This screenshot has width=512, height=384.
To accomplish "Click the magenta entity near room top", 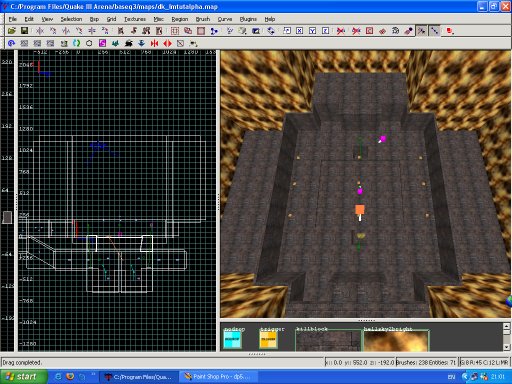I will 382,139.
